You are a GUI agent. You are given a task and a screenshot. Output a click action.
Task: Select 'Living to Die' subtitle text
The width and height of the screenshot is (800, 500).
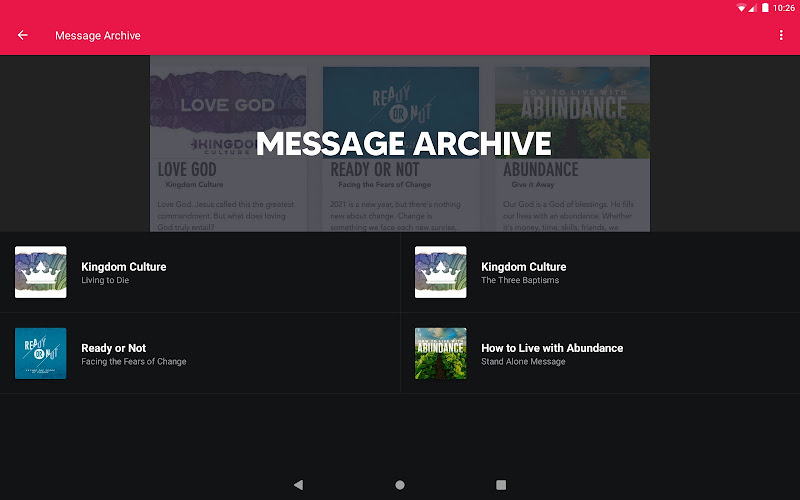105,280
